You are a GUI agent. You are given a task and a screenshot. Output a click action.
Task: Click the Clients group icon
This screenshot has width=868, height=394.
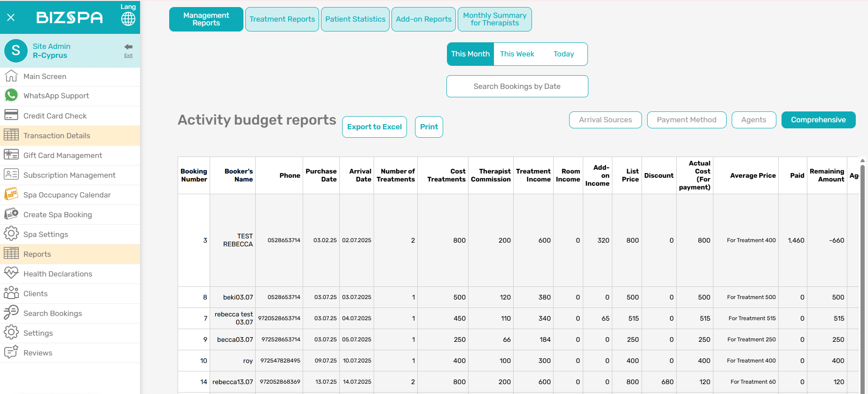(x=11, y=293)
